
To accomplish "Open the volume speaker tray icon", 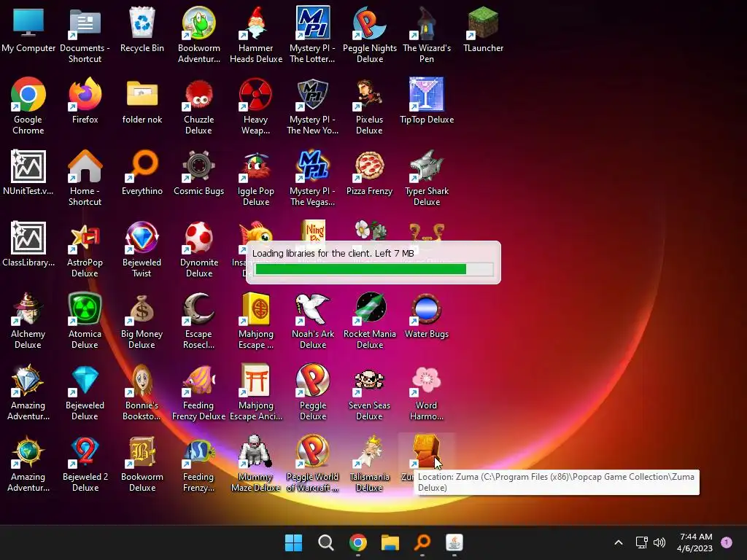I will pos(659,542).
